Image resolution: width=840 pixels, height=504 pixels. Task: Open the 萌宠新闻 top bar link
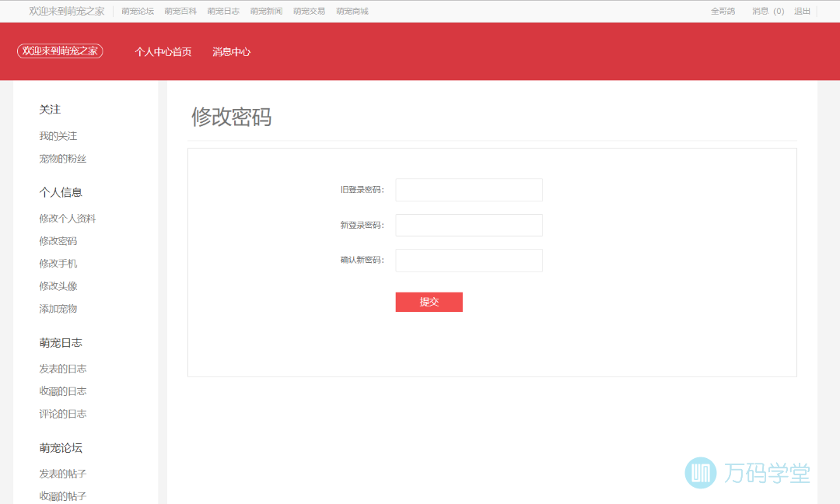pos(266,12)
